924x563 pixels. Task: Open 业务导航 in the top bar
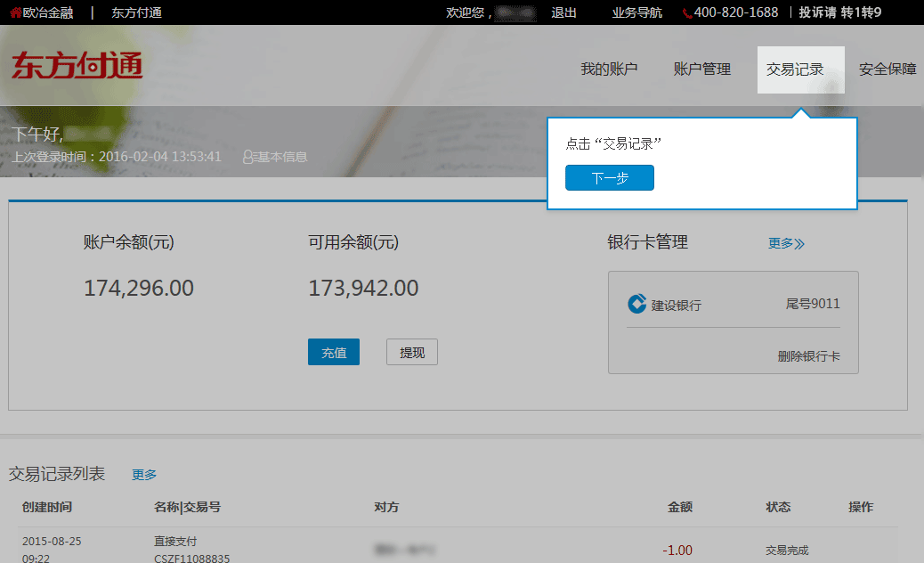[x=637, y=12]
